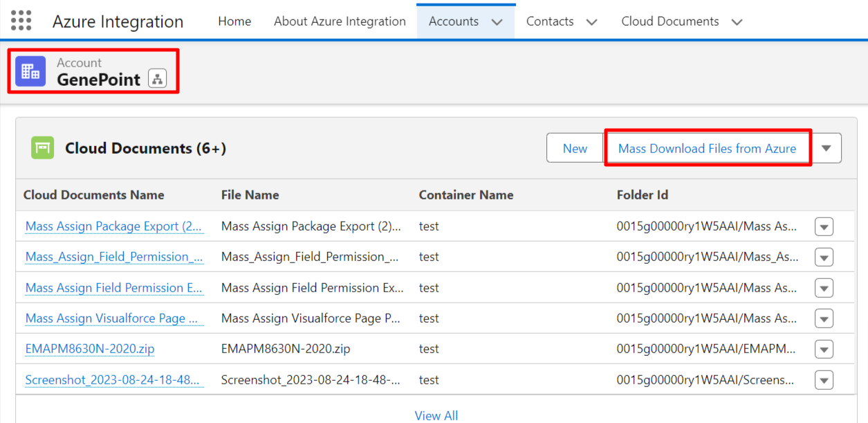
Task: Open Mass_Assign_Field_Permission_ document link
Action: [x=114, y=257]
